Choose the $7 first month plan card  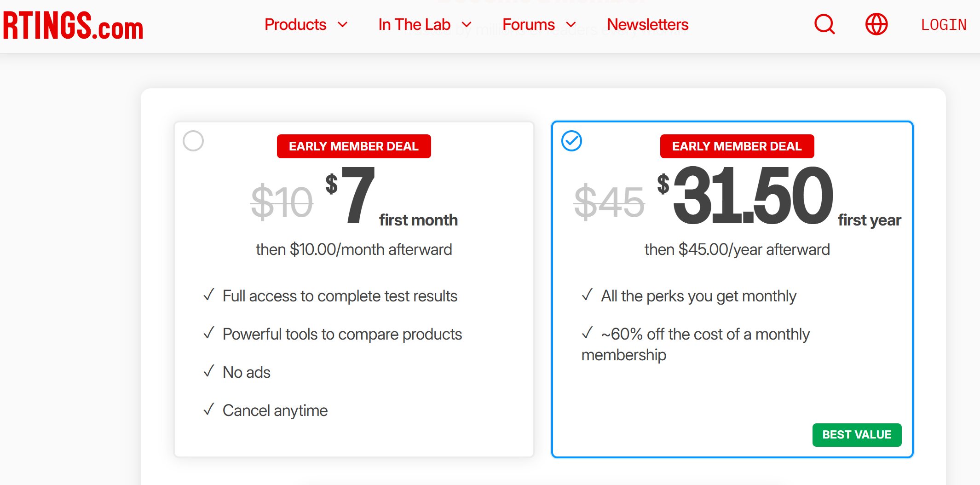point(354,289)
